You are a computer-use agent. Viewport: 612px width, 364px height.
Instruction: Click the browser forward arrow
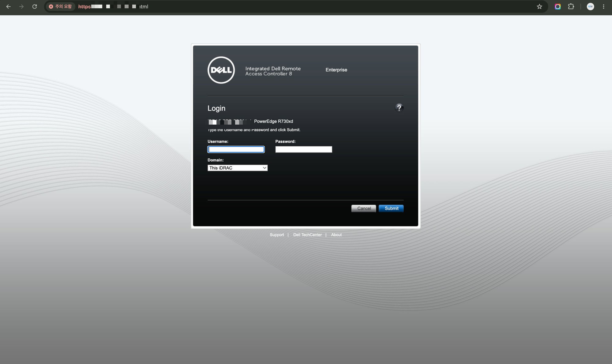21,6
